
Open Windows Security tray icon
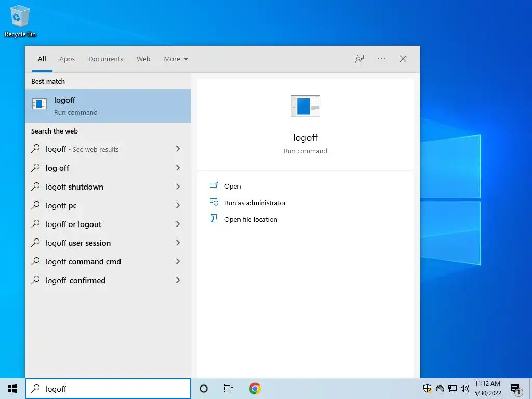[427, 389]
